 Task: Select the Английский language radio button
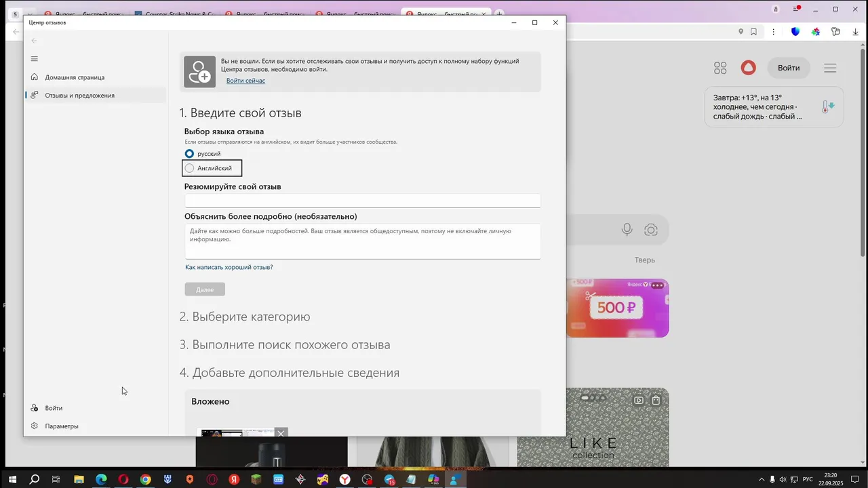(189, 168)
